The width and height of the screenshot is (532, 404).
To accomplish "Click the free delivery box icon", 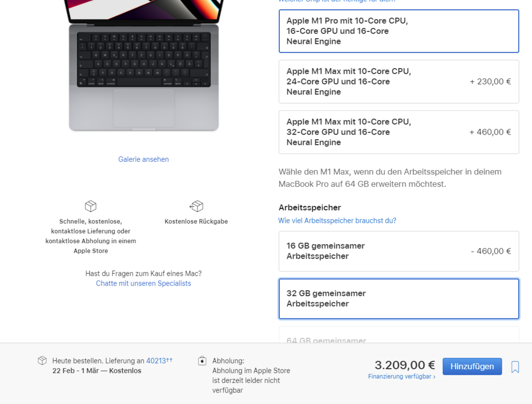I will click(90, 206).
